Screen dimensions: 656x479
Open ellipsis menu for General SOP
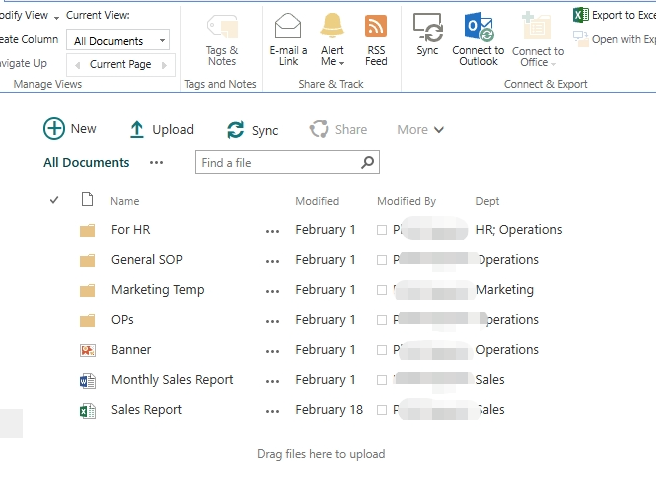[272, 261]
